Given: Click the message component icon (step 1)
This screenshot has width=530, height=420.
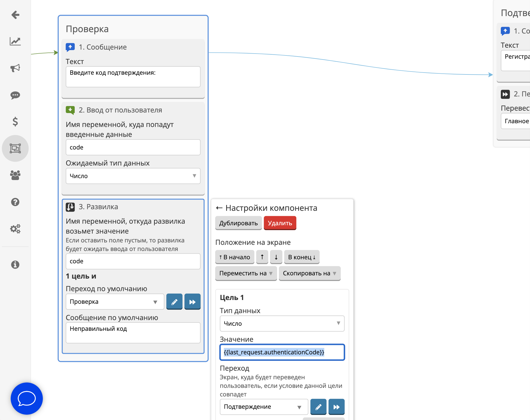Looking at the screenshot, I should point(70,47).
